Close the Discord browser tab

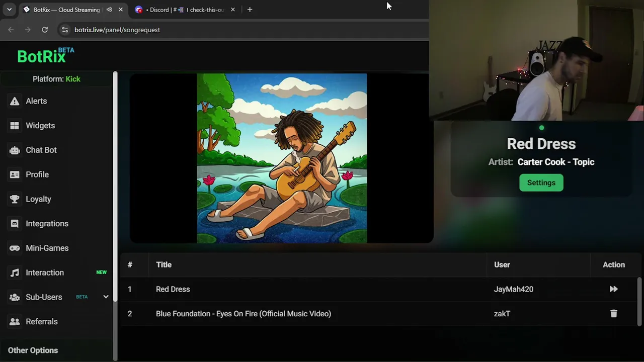coord(232,10)
